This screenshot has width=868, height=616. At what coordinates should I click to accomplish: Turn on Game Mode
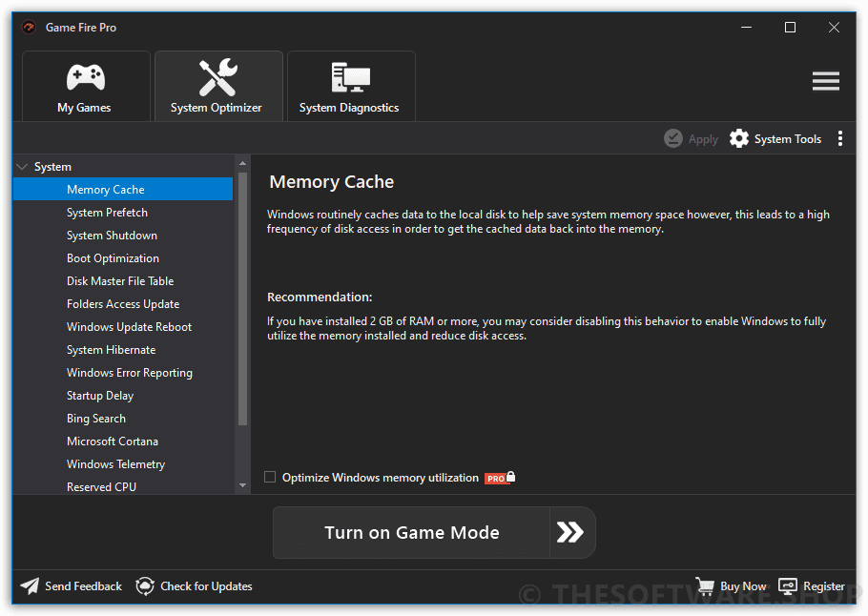coord(411,532)
